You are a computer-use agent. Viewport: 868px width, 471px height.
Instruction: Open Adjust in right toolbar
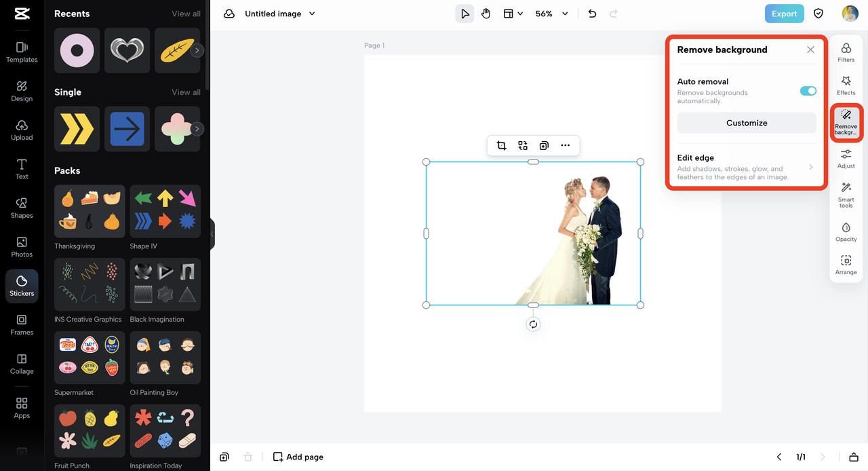(846, 159)
